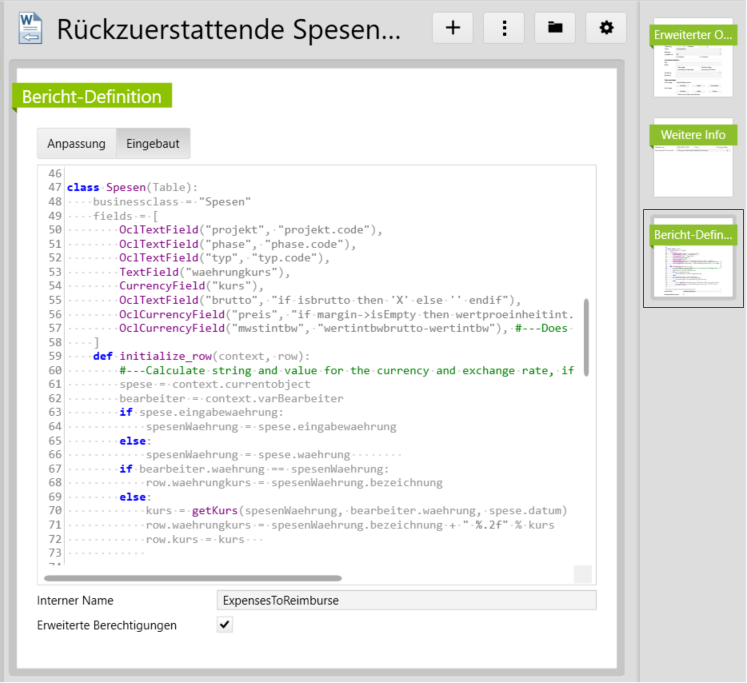
Task: Switch to the Anpassung tab
Action: tap(76, 144)
